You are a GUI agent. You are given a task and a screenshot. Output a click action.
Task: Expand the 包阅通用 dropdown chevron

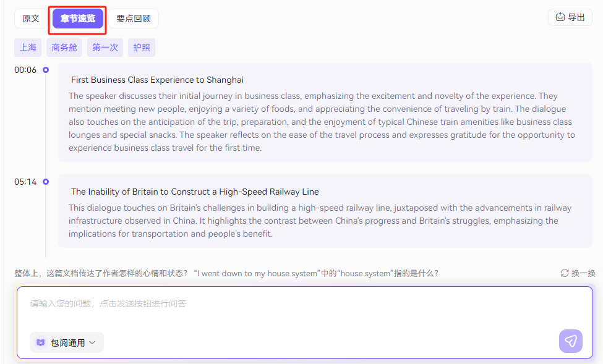92,342
